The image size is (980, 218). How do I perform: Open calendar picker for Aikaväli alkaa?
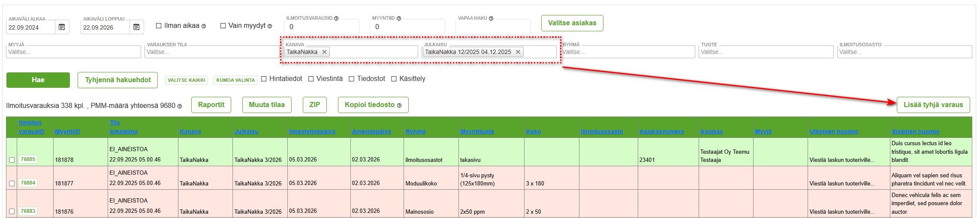coord(62,27)
